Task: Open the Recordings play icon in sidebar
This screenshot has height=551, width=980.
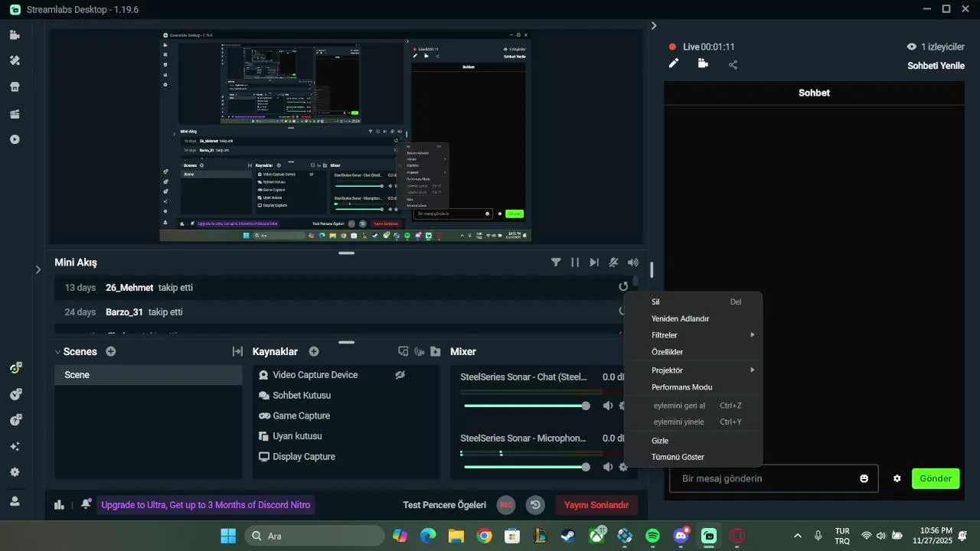Action: [15, 139]
